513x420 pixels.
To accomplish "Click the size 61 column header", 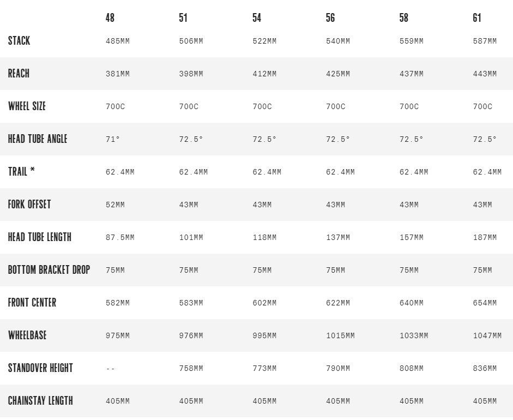I will coord(477,18).
